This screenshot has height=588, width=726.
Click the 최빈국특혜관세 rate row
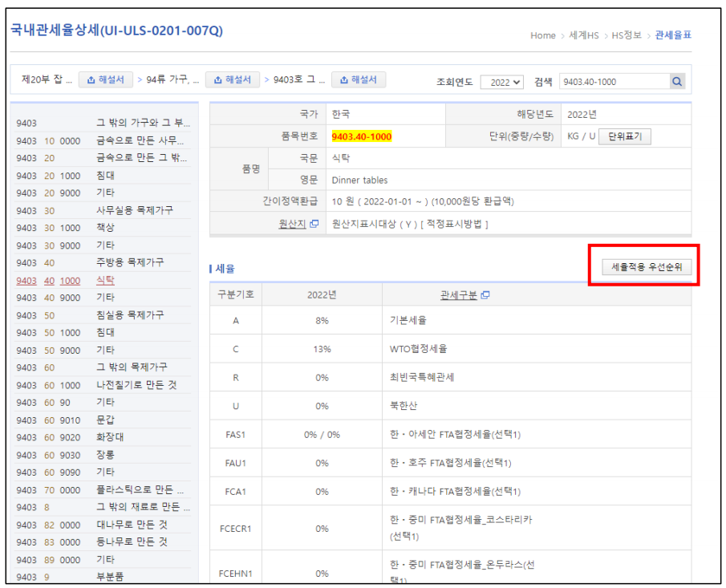[x=451, y=378]
